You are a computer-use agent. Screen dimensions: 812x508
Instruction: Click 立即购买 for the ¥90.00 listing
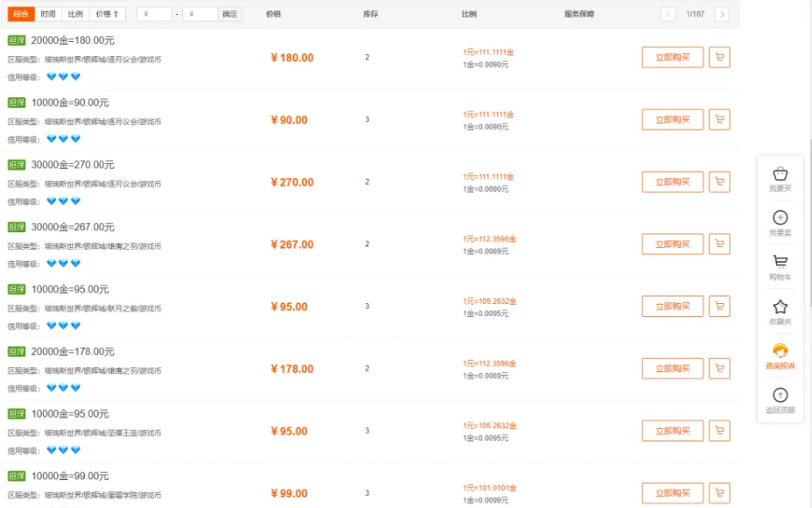click(x=672, y=120)
